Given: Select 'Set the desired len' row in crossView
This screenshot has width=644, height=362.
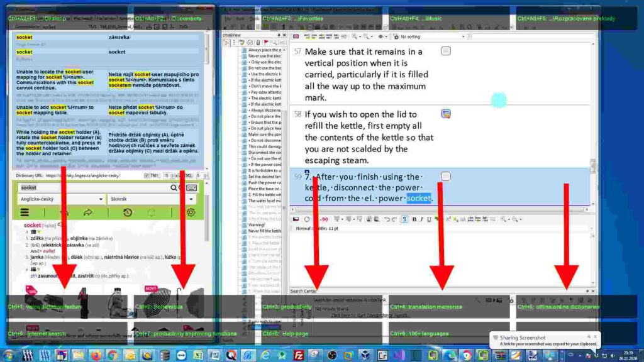Looking at the screenshot, I should tap(265, 177).
